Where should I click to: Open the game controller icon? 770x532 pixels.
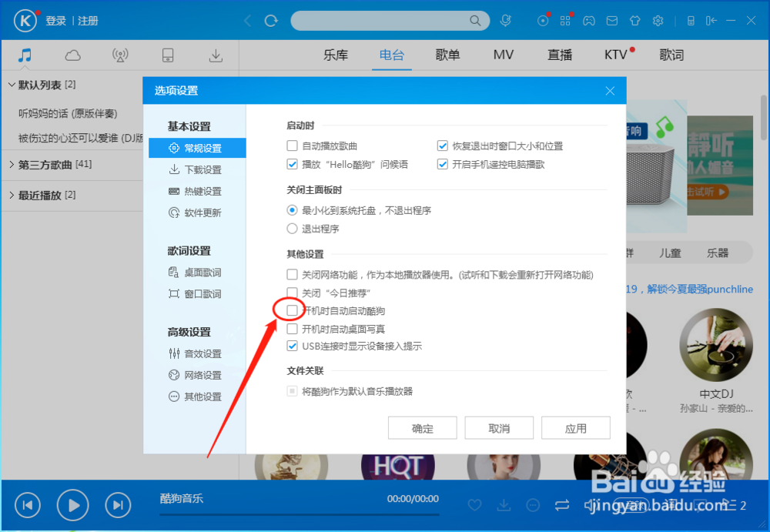pyautogui.click(x=589, y=21)
